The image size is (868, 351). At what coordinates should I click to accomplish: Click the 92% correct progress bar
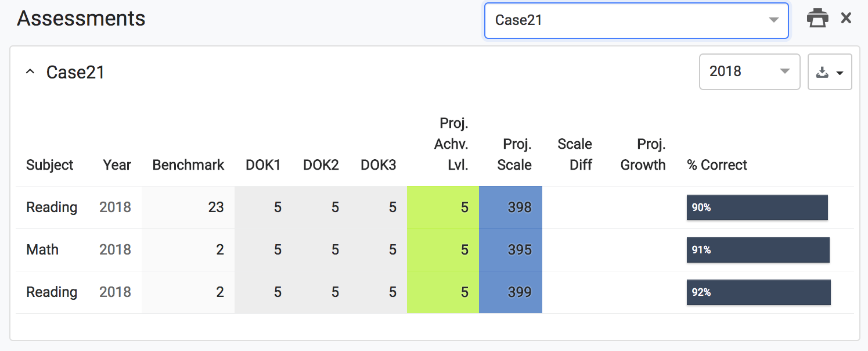[x=759, y=292]
